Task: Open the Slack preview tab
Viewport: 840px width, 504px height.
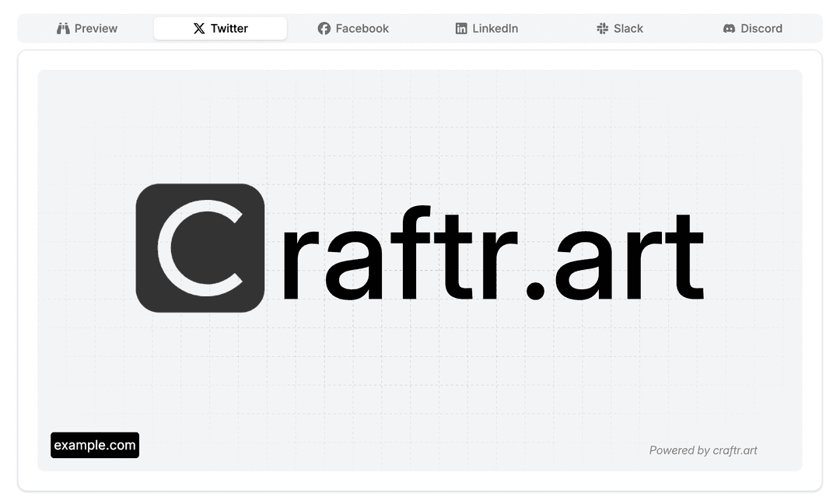Action: tap(628, 29)
